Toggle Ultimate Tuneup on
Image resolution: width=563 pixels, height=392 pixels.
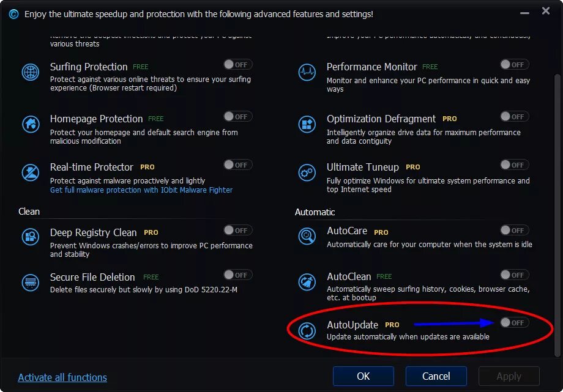515,165
